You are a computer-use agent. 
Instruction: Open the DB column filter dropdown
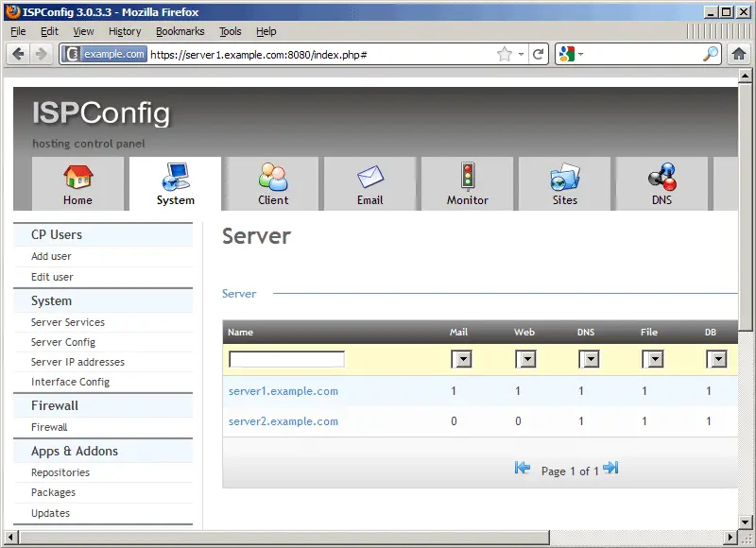point(717,359)
